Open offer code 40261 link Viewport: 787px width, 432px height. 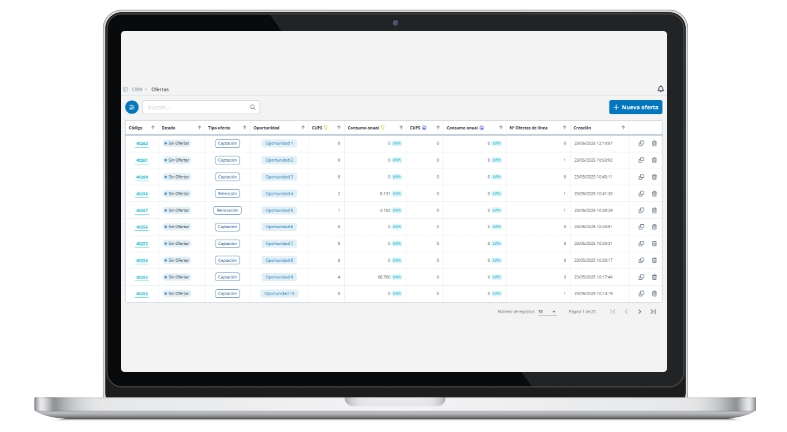click(142, 161)
